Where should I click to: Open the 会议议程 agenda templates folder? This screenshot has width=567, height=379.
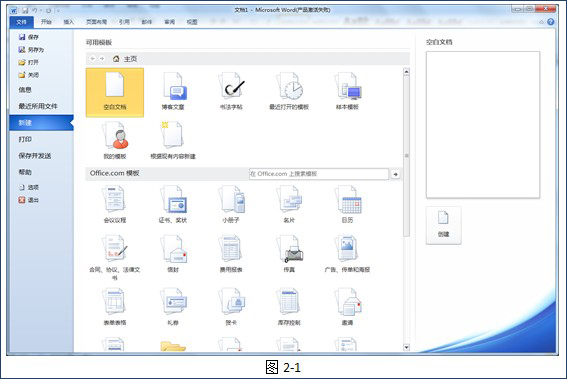(115, 204)
